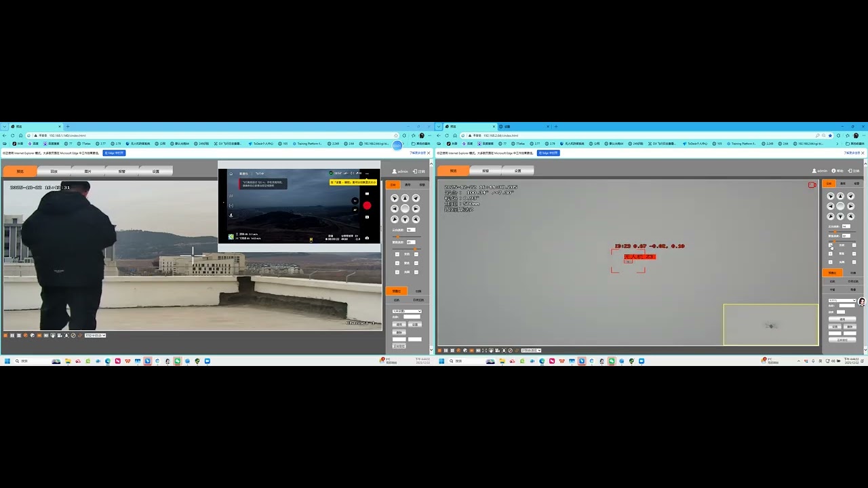
Task: Select 预览 tab in 192.168.2.64 window
Action: pyautogui.click(x=453, y=171)
